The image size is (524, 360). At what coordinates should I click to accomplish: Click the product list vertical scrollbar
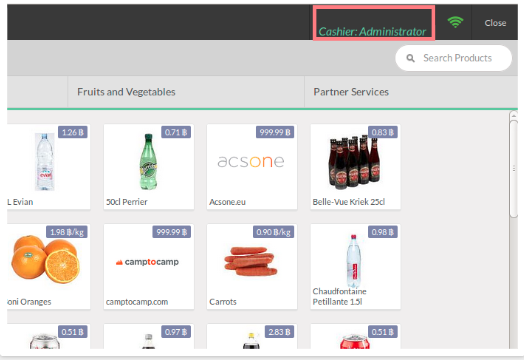tap(514, 169)
